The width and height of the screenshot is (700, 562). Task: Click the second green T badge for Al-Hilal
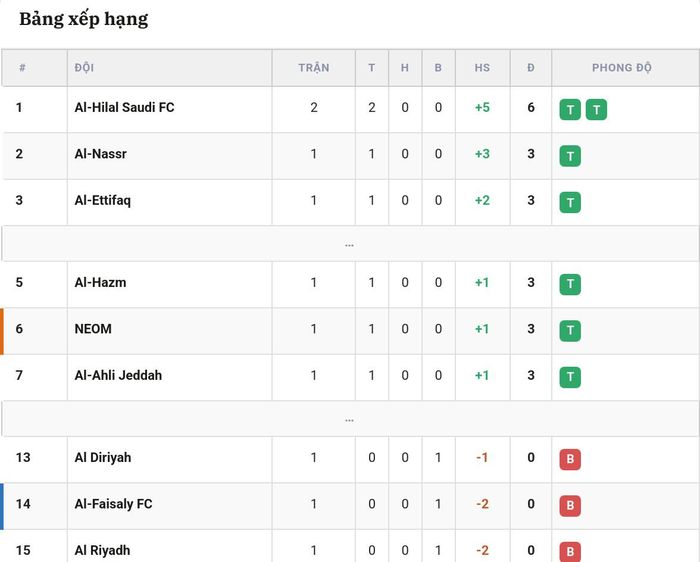(x=596, y=110)
